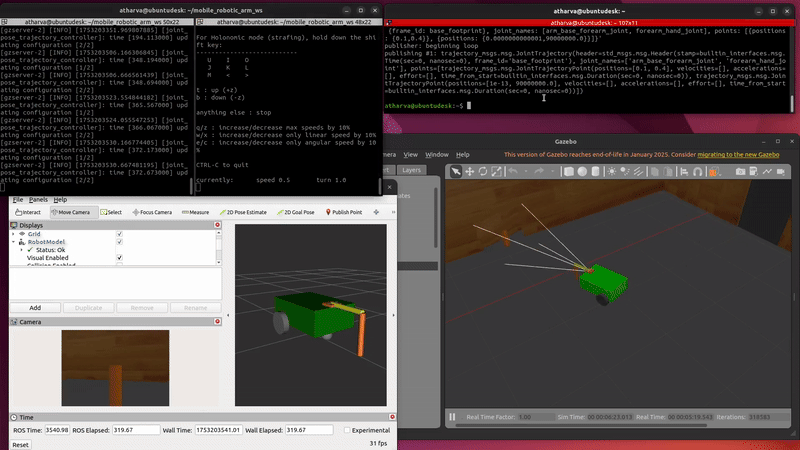Screen dimensions: 800x450
Task: Open Gazebo align tool
Action: [684, 172]
